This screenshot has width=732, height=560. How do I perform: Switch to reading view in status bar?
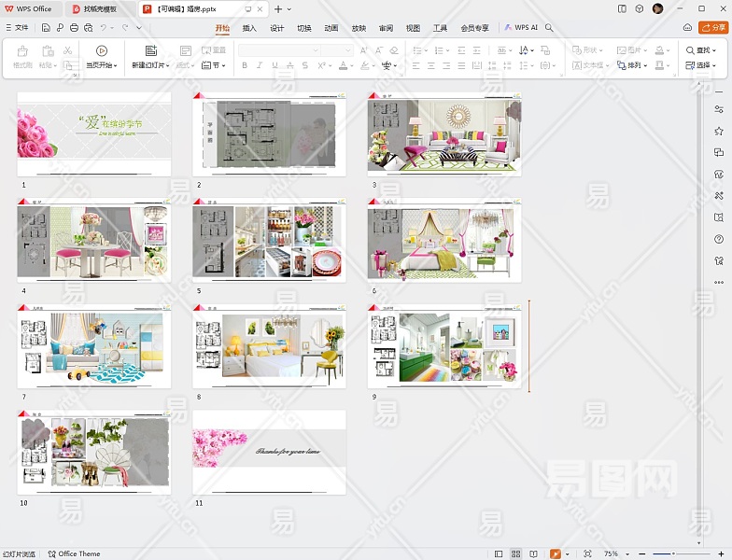pos(533,553)
